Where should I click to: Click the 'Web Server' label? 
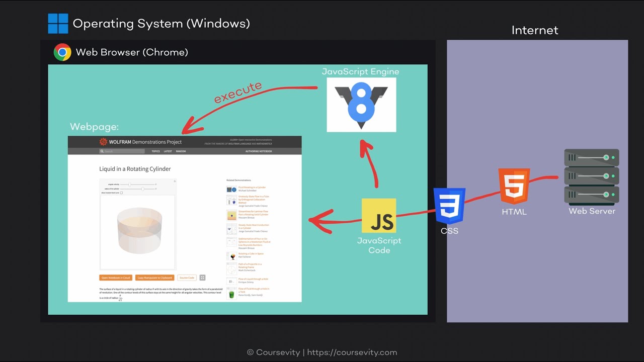pyautogui.click(x=592, y=211)
